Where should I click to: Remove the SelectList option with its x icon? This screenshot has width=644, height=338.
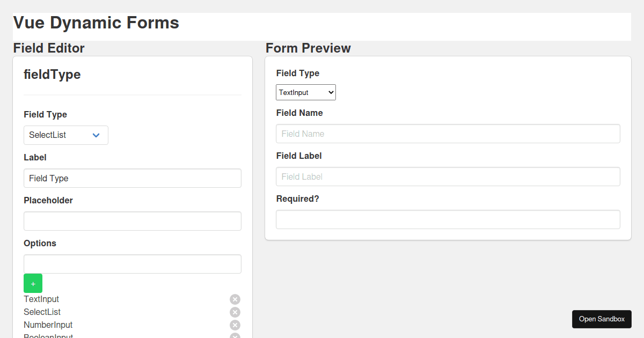pos(235,312)
